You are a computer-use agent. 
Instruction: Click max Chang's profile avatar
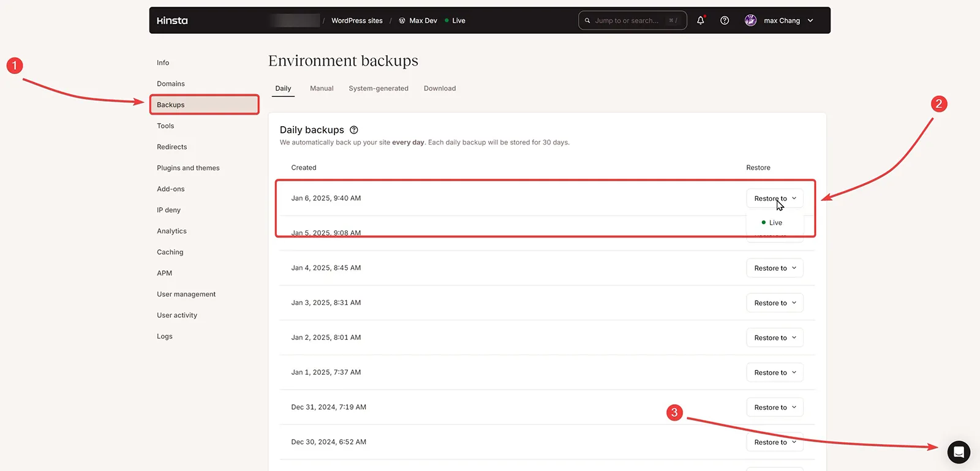pos(750,20)
